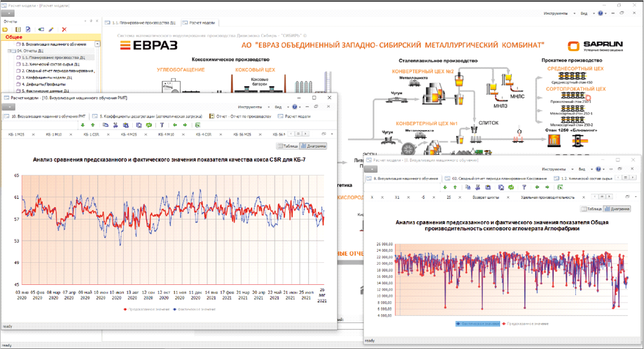Switch to Расчет модели tab in main window
The image size is (644, 349).
[x=199, y=23]
